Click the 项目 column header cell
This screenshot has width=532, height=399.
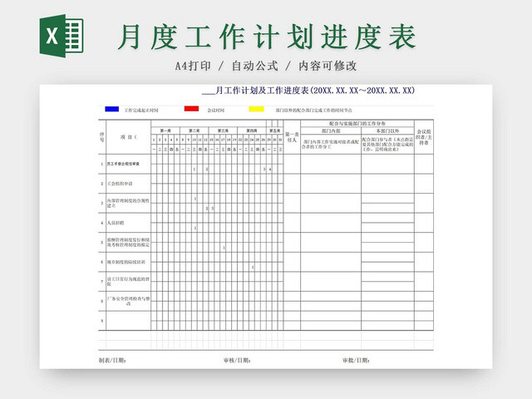point(128,137)
